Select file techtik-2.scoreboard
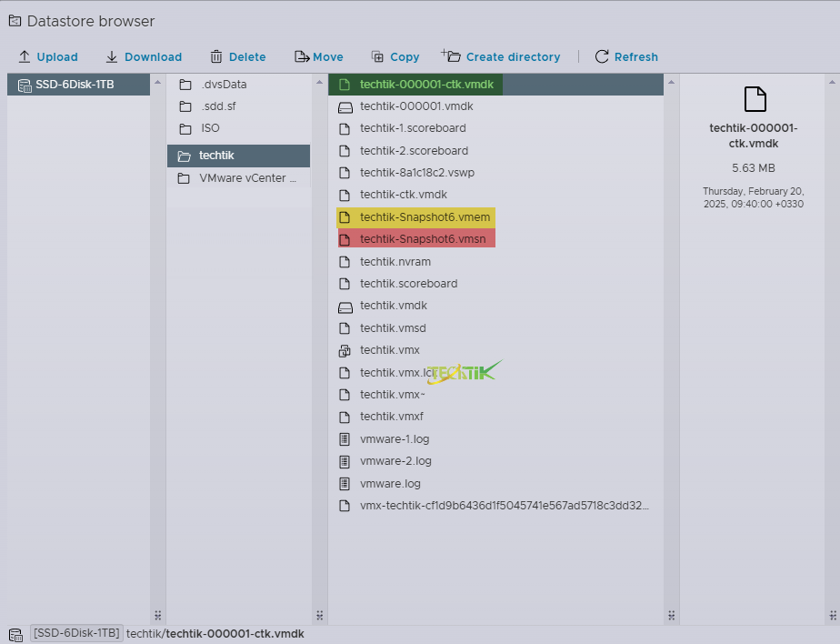Image resolution: width=840 pixels, height=644 pixels. [414, 151]
